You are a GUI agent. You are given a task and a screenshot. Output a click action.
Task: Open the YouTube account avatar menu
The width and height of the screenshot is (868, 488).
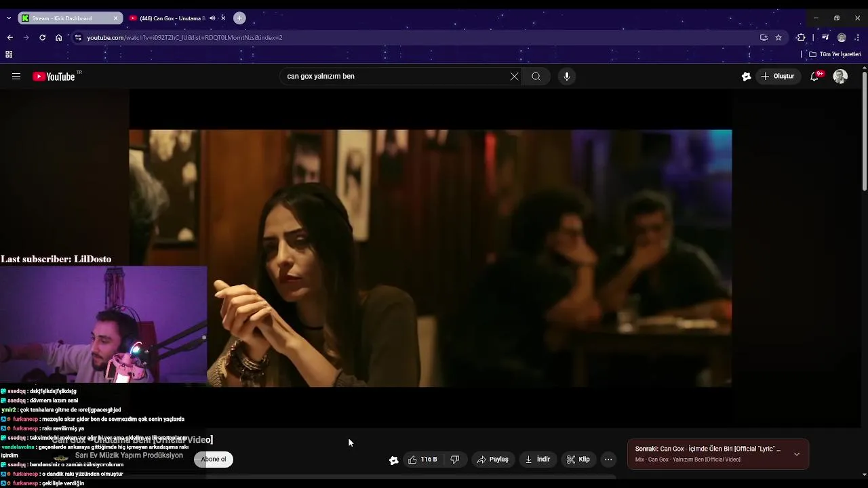point(840,77)
